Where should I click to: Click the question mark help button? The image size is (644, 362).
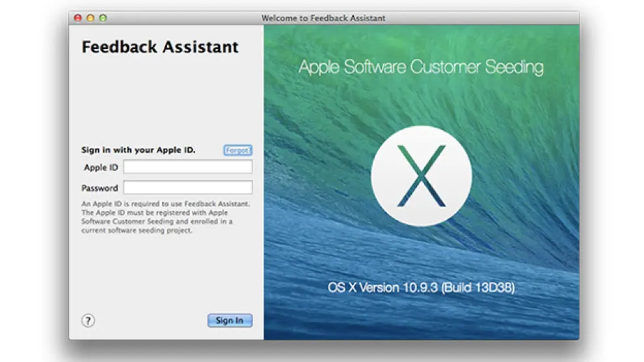tap(88, 320)
